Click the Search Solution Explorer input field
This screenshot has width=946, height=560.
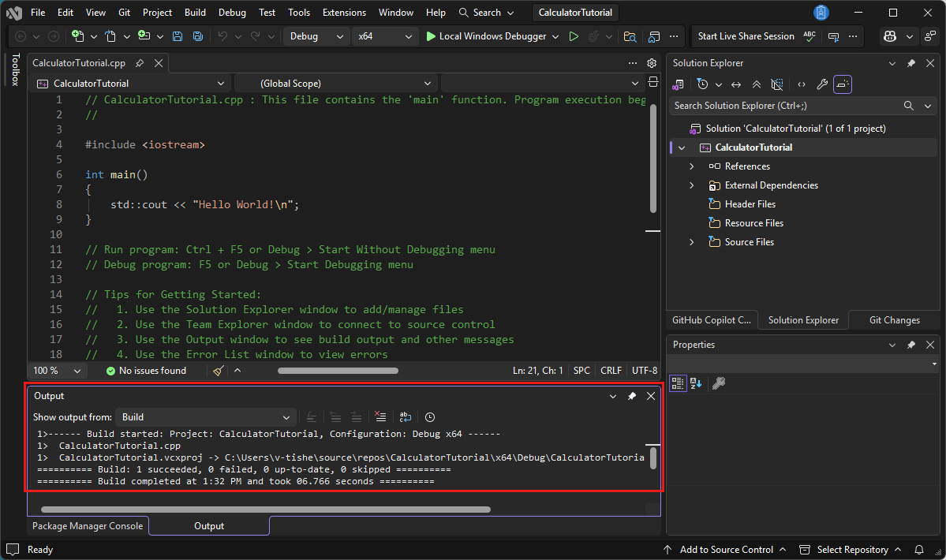(787, 106)
